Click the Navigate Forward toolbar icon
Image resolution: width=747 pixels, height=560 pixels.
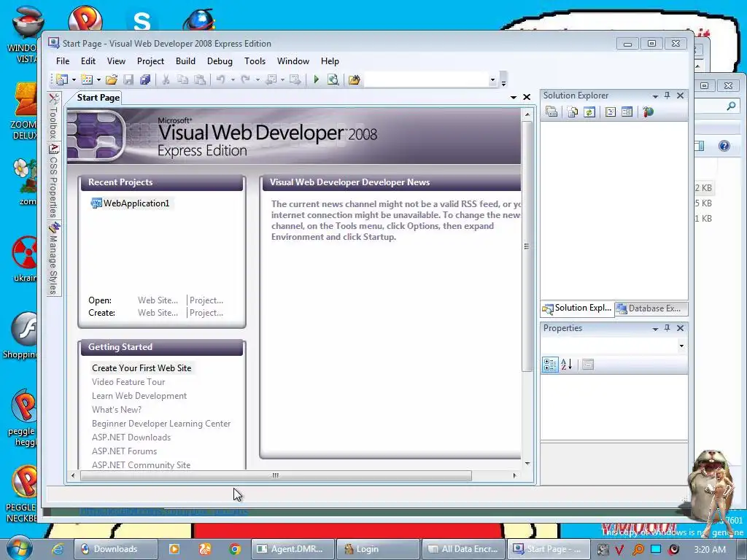(295, 79)
